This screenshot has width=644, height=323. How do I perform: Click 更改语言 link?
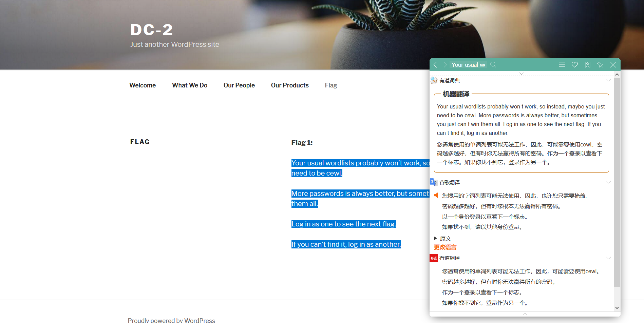pos(445,247)
